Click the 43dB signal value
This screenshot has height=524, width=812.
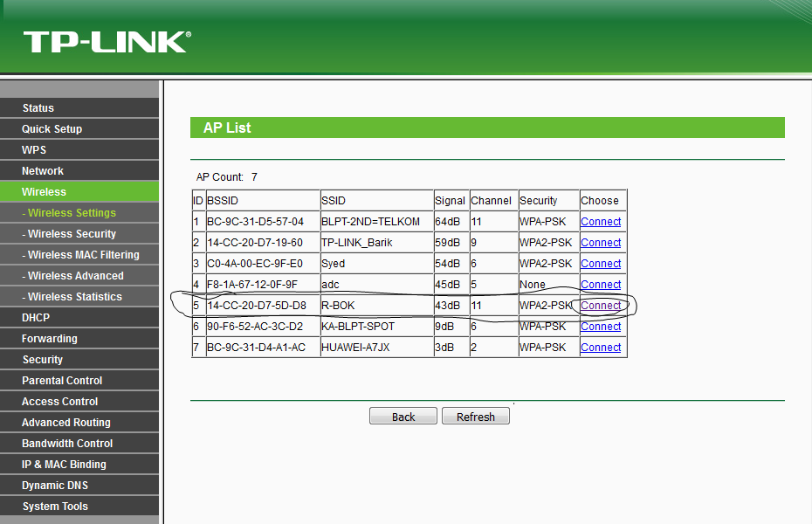click(447, 306)
